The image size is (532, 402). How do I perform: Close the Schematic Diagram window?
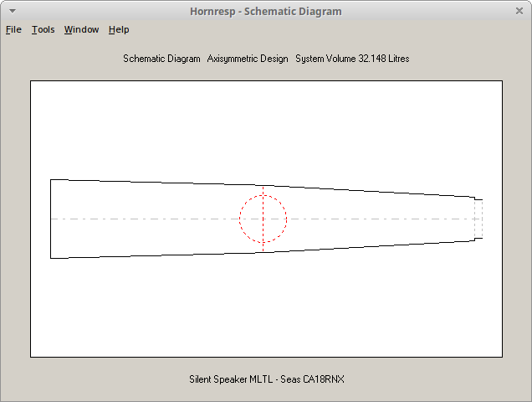[519, 11]
